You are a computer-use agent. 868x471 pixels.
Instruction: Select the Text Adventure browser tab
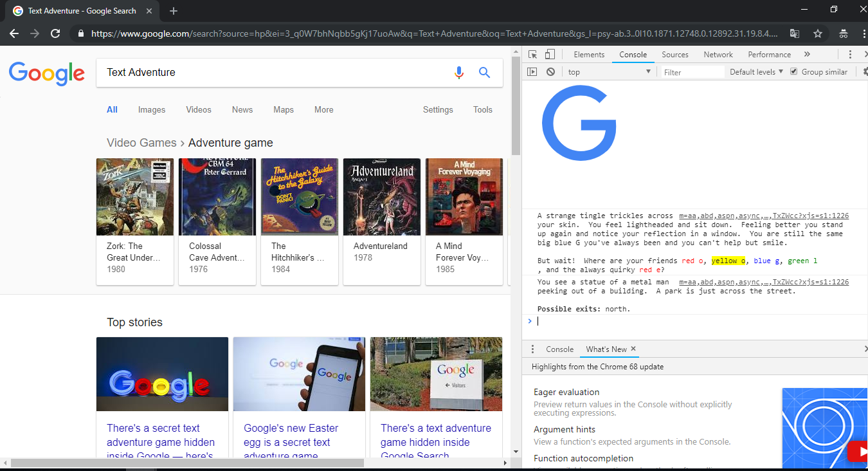(82, 11)
